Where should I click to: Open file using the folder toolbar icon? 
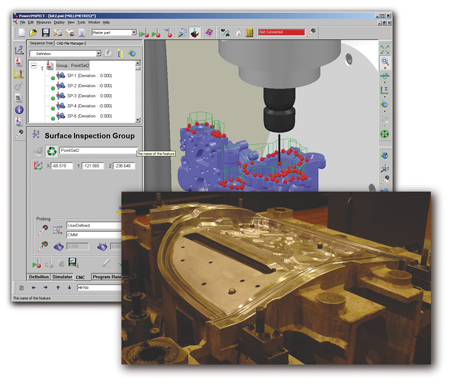point(33,33)
